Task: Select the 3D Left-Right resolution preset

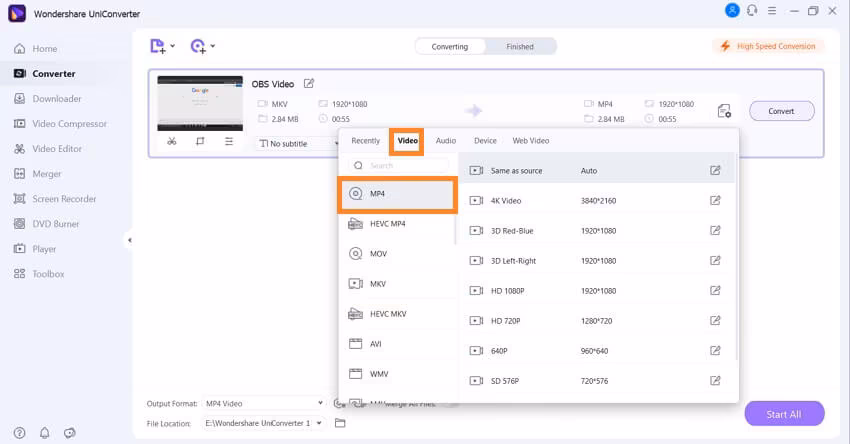Action: (x=595, y=261)
